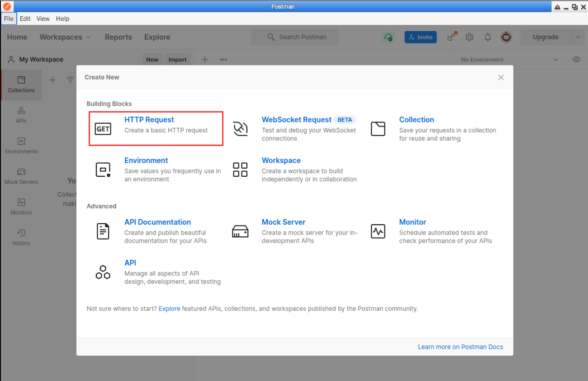The height and width of the screenshot is (381, 588).
Task: Click the GET HTTP Request icon
Action: (103, 129)
